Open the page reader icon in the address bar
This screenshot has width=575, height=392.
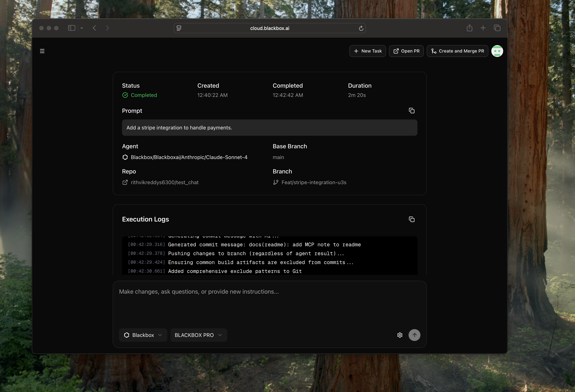pos(179,28)
